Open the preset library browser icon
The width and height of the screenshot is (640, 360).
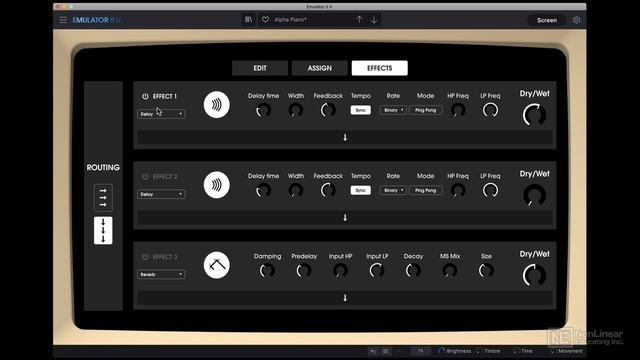tap(248, 20)
